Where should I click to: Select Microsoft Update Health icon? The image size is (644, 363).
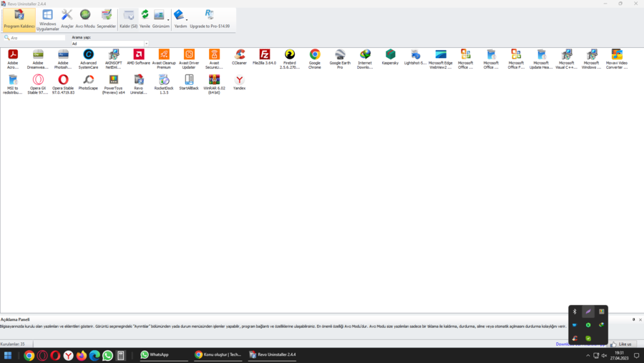coord(541,59)
